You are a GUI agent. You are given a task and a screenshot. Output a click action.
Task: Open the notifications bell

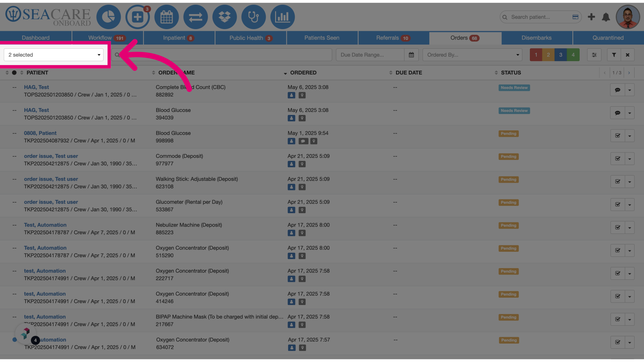(606, 17)
